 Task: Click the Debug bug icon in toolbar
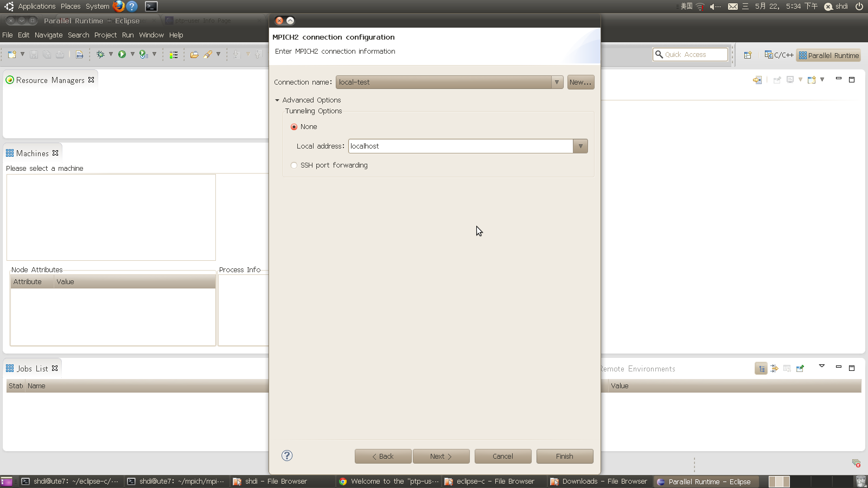100,54
